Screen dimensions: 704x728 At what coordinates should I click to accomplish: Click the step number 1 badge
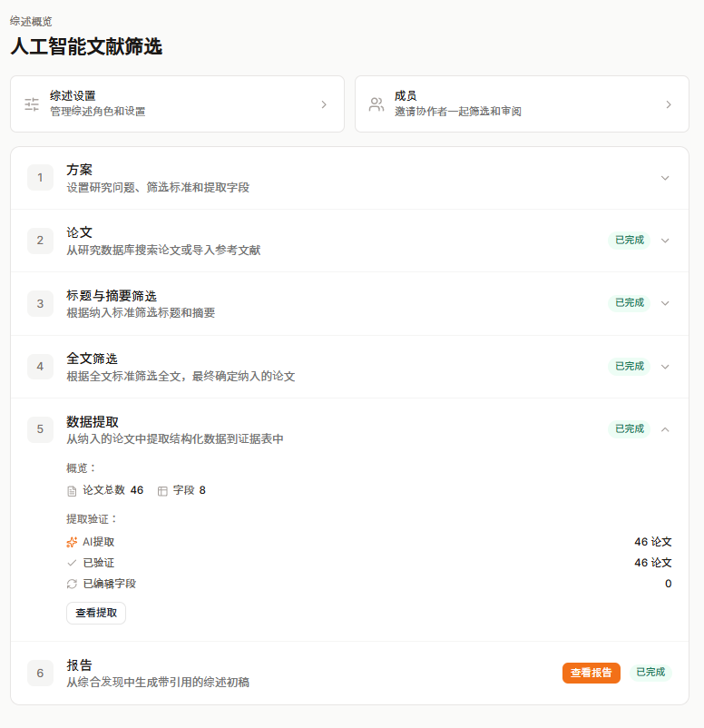click(x=41, y=177)
